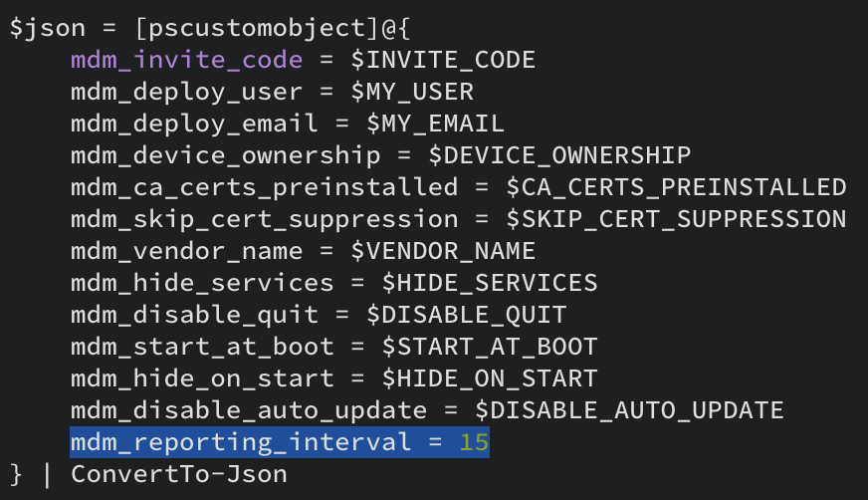Click the $START_AT_BOOT variable
Viewport: 868px width, 500px height.
point(490,347)
